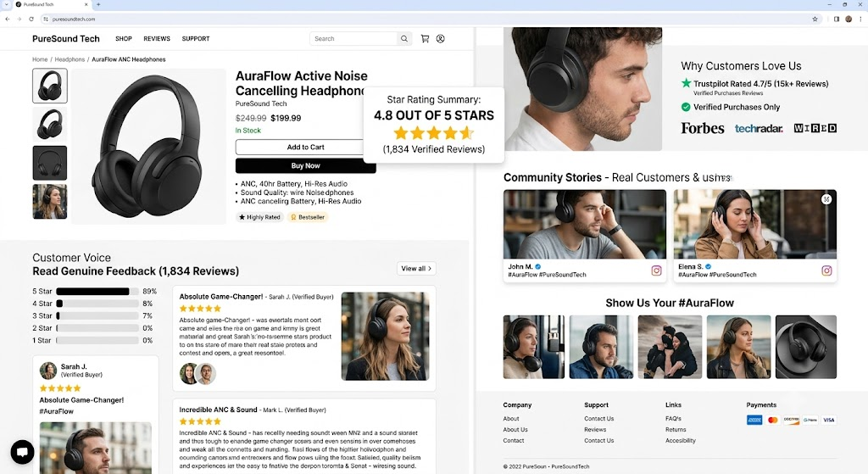The height and width of the screenshot is (474, 868).
Task: Click Instagram icon on John M. card
Action: [x=656, y=270]
